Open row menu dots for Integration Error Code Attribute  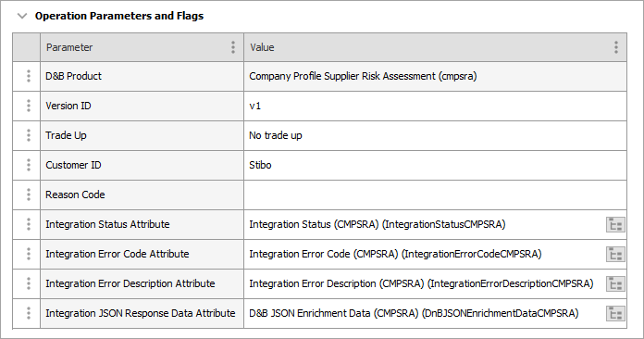point(29,254)
